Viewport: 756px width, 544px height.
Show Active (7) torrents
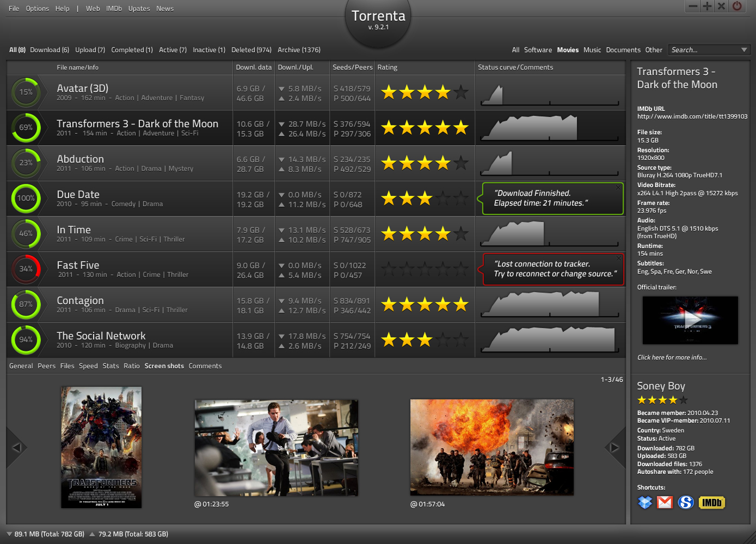[x=173, y=50]
